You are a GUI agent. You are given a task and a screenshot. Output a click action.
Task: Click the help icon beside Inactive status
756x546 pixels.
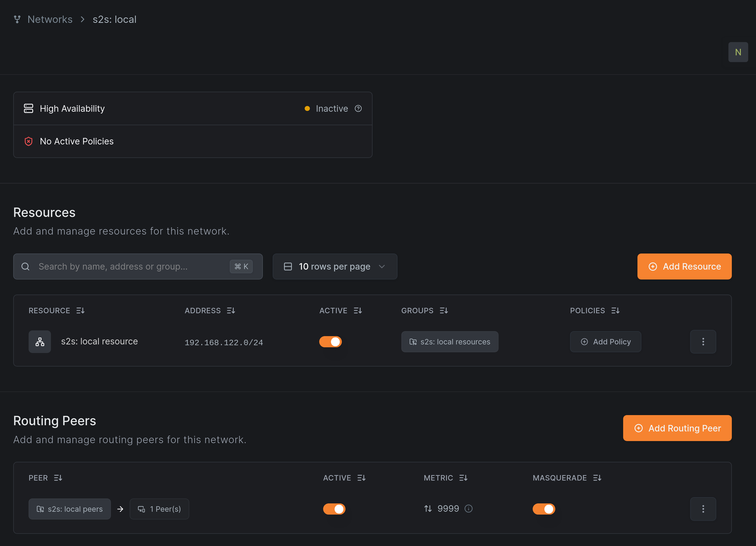tap(358, 108)
